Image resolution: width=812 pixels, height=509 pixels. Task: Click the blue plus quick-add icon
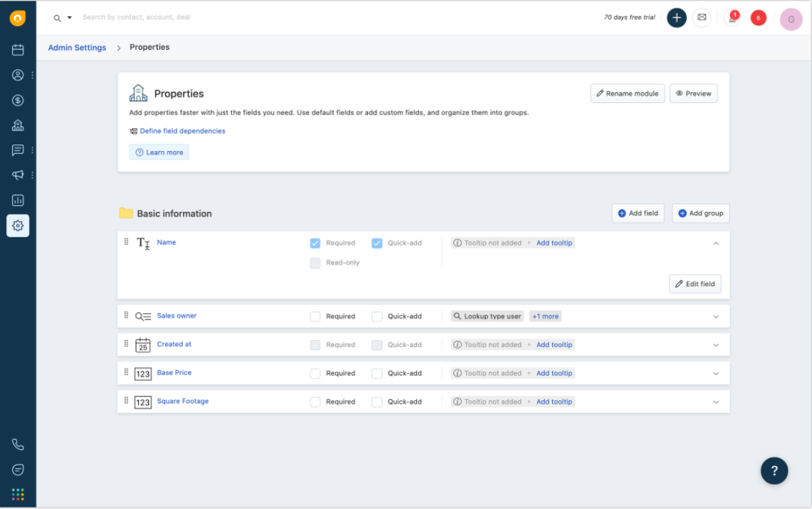point(676,18)
